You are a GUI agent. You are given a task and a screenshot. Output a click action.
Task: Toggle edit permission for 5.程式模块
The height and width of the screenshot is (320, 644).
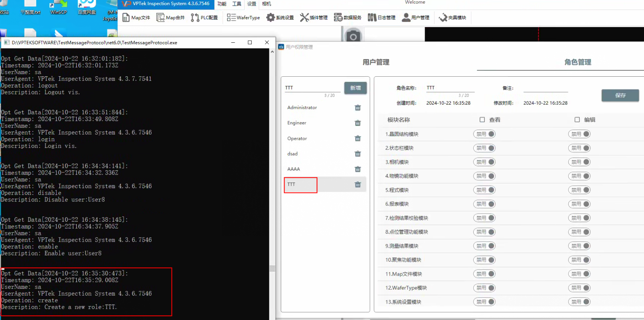[579, 190]
